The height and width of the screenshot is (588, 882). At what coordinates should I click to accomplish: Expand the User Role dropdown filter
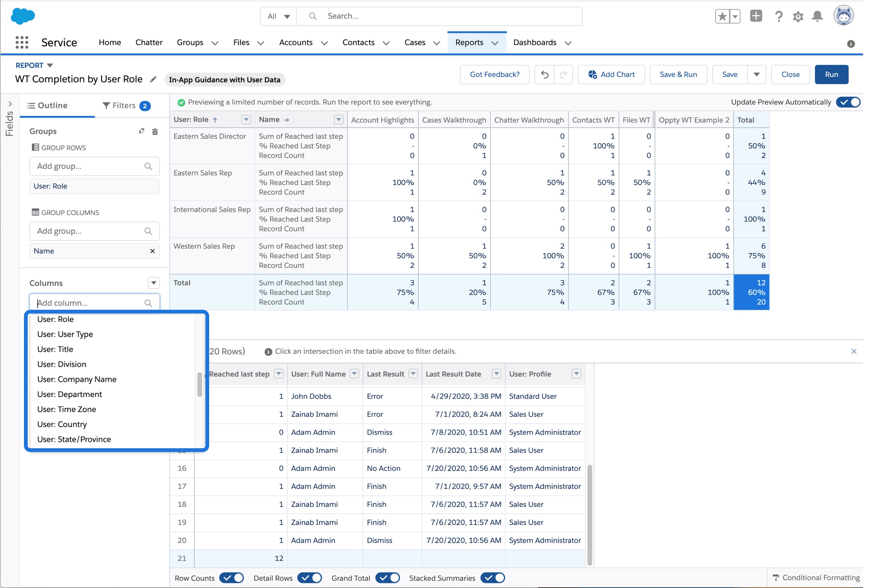click(246, 119)
